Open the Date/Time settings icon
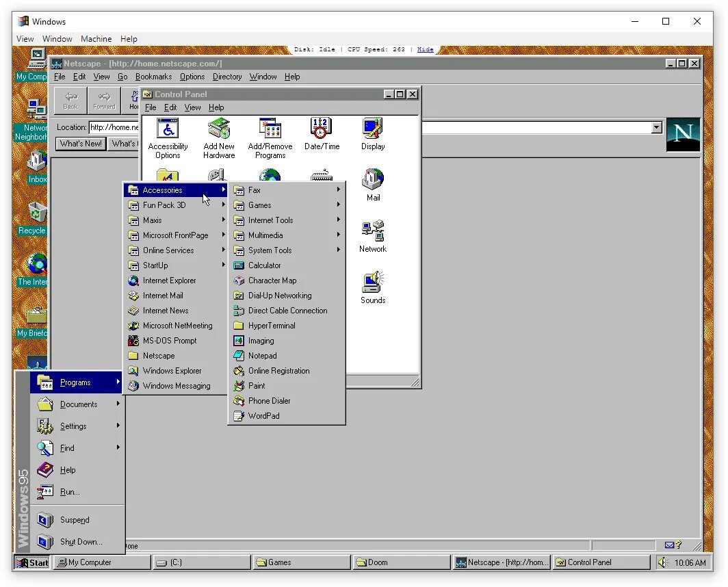Image resolution: width=728 pixels, height=587 pixels. 322,130
